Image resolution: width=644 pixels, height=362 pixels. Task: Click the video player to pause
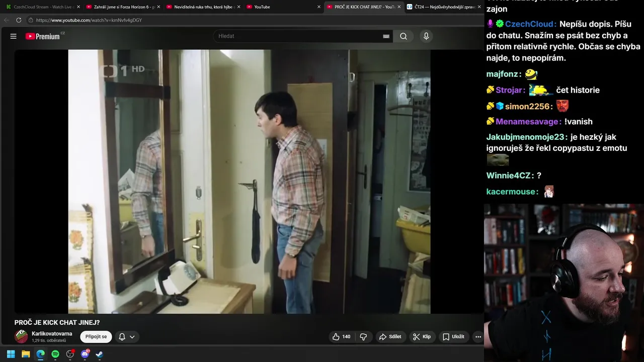[x=249, y=182]
